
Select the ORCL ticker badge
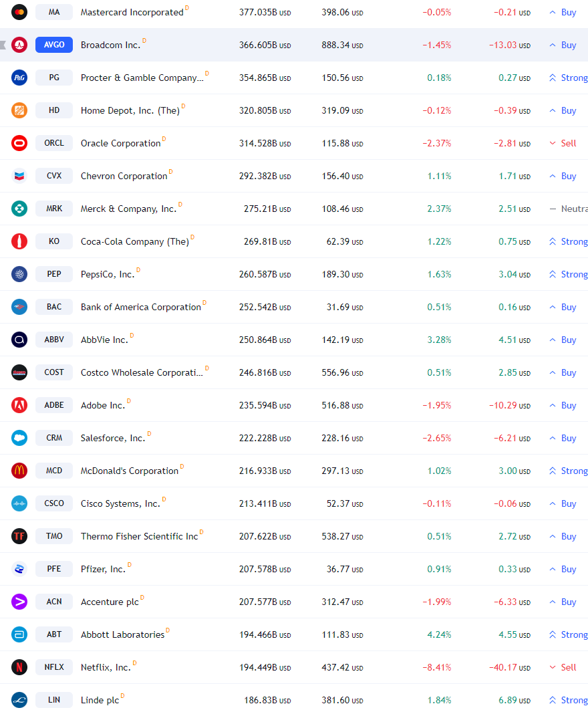54,143
